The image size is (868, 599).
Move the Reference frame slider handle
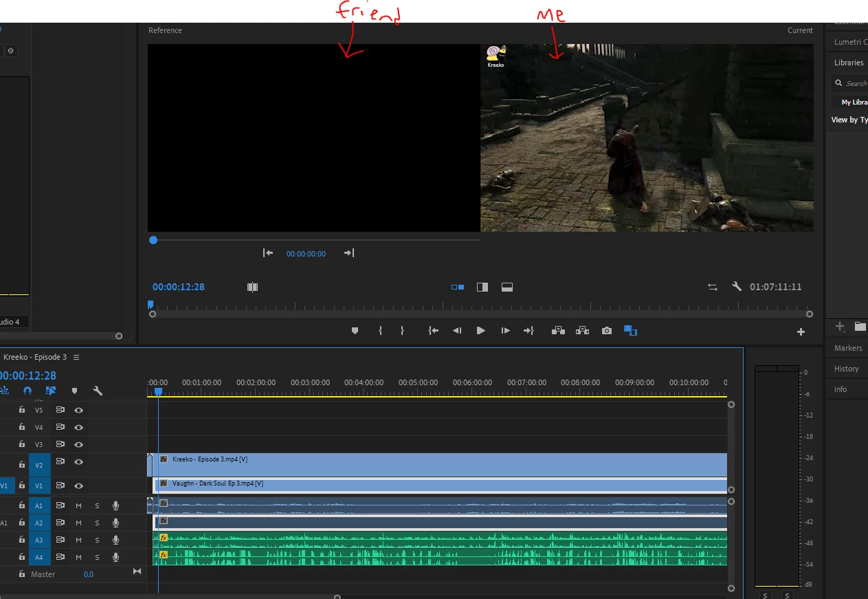pos(153,240)
